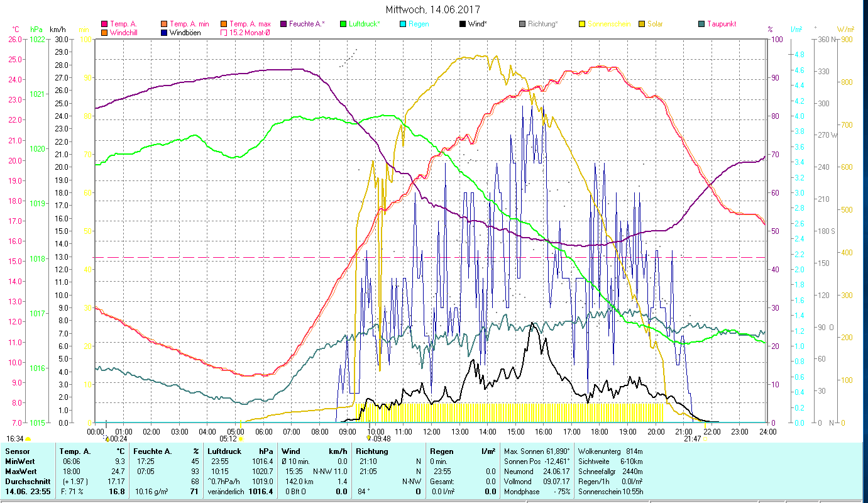
Task: Click the green Luftdruck legend color square
Action: coord(343,24)
